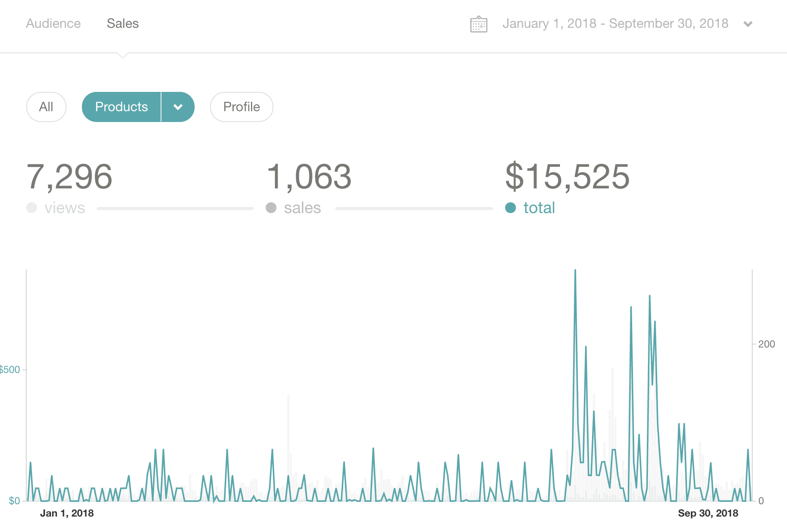Open the January–September 2018 date range picker
The height and width of the screenshot is (532, 787).
(x=615, y=24)
